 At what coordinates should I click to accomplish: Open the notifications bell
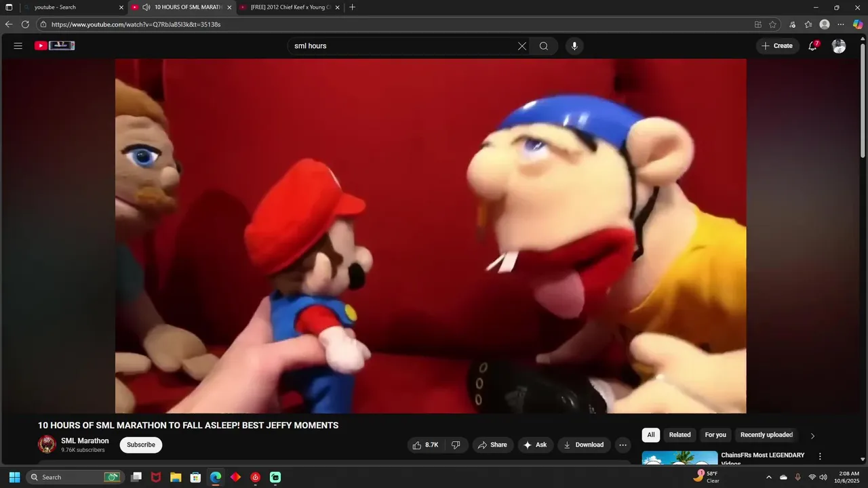click(x=813, y=46)
